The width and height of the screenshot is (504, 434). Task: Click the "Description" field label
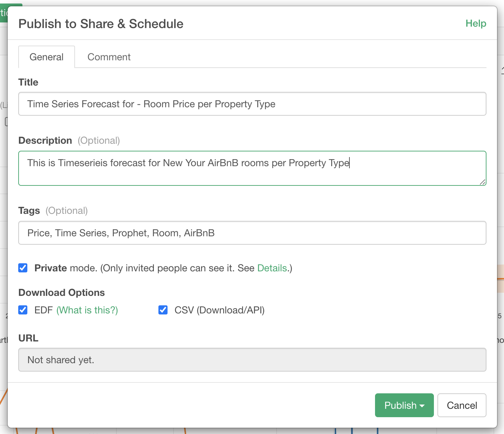tap(45, 141)
